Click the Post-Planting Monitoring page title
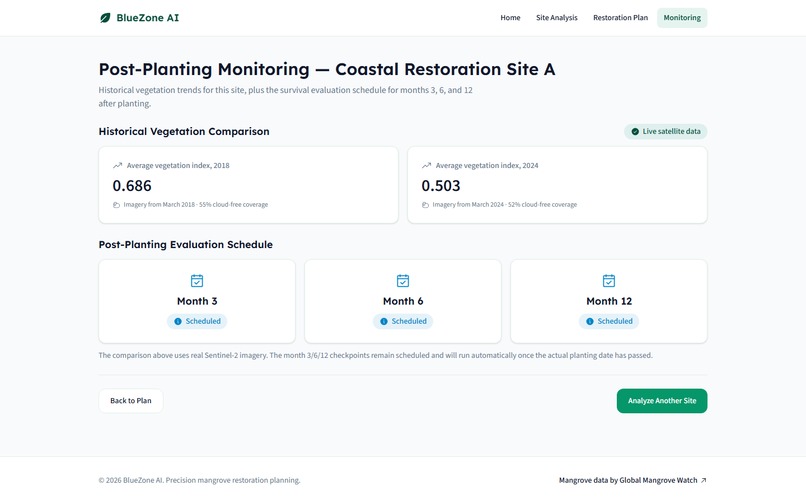This screenshot has width=806, height=504. pos(327,69)
